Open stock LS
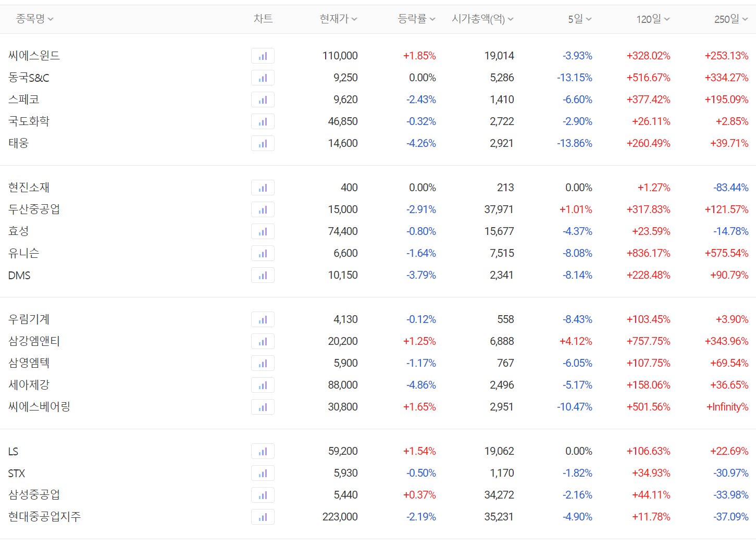The width and height of the screenshot is (756, 547). 13,451
